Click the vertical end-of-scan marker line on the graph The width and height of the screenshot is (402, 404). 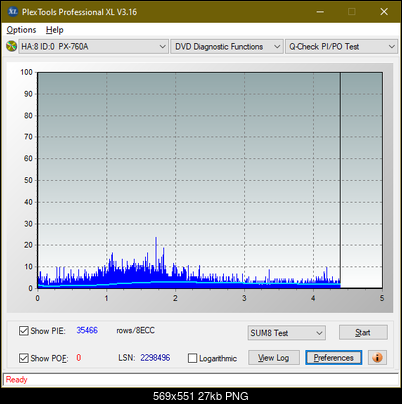(340, 180)
